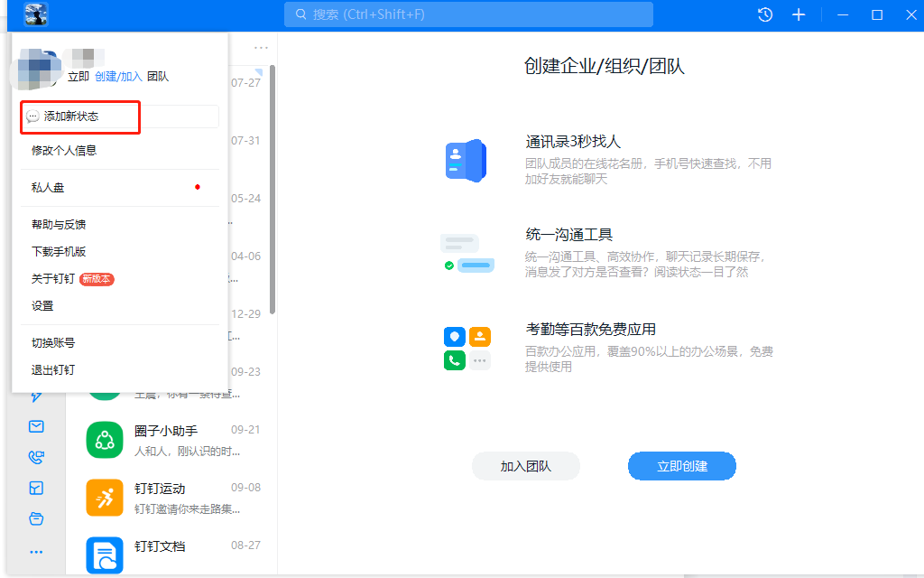Expand the sidebar's bottom three-dots more menu
924x578 pixels.
point(36,551)
